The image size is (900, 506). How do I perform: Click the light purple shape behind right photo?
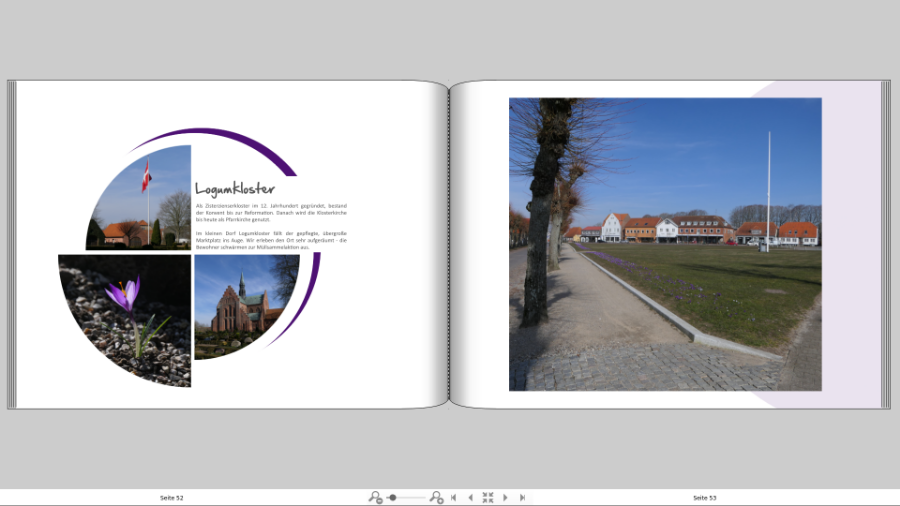[x=850, y=200]
